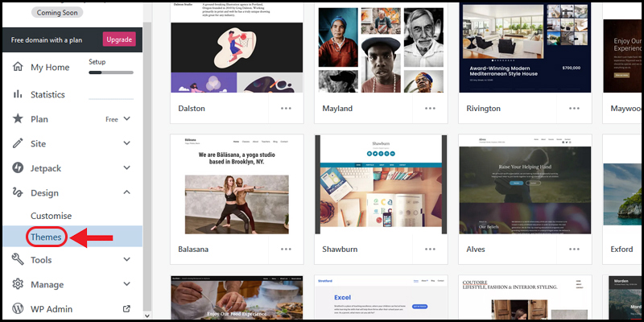Collapse the Design menu chevron

(x=127, y=192)
